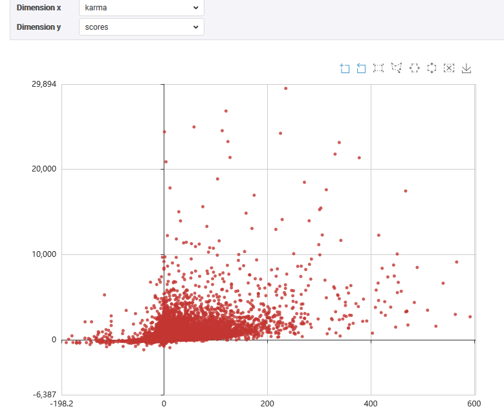Download chart as image
The image size is (504, 420).
[466, 68]
